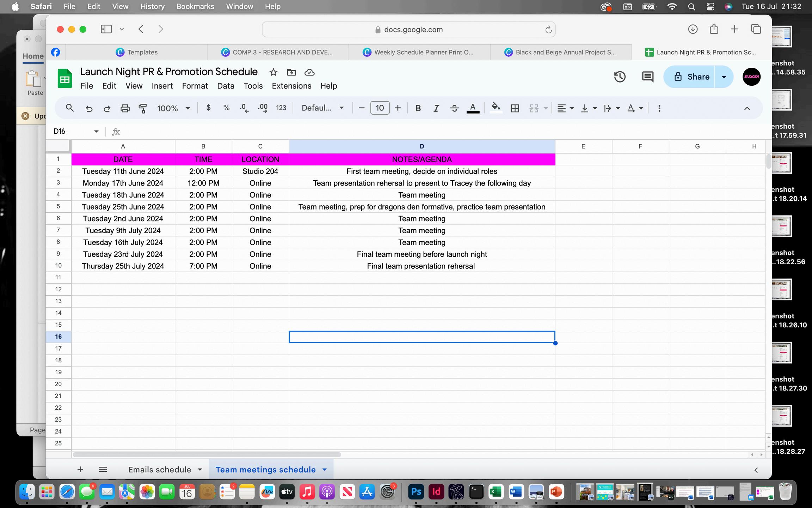Click the font size input field
Screen dimensions: 812x508
tap(380, 108)
